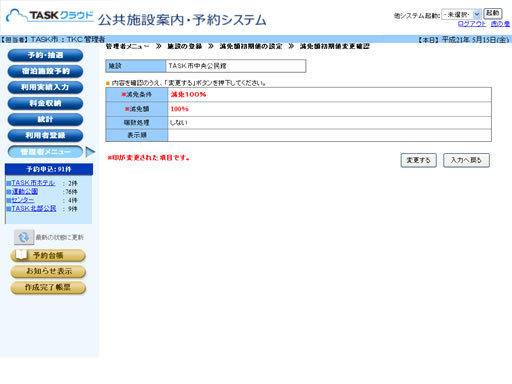Click the 管理者メニュー breadcrumb
Screen dimensions: 512x384
[x=127, y=46]
